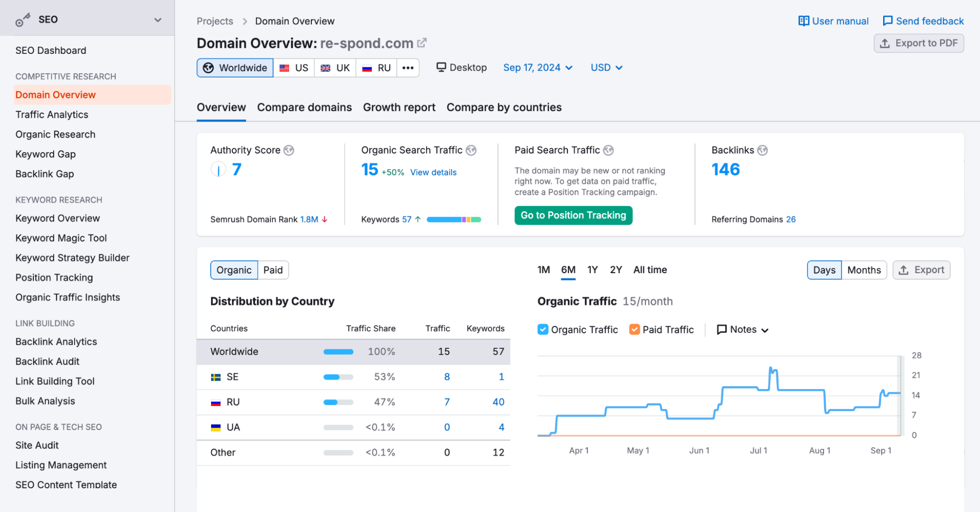
Task: Select Days chart granularity
Action: tap(824, 270)
